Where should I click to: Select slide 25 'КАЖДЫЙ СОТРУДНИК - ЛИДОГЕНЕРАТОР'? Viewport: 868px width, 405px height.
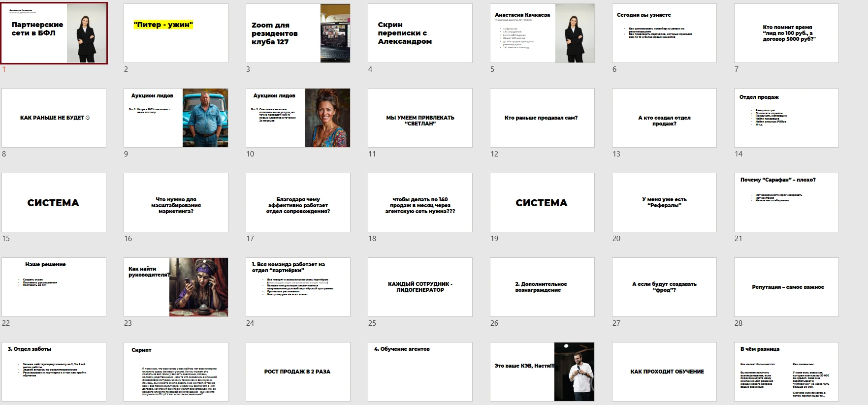pos(420,287)
